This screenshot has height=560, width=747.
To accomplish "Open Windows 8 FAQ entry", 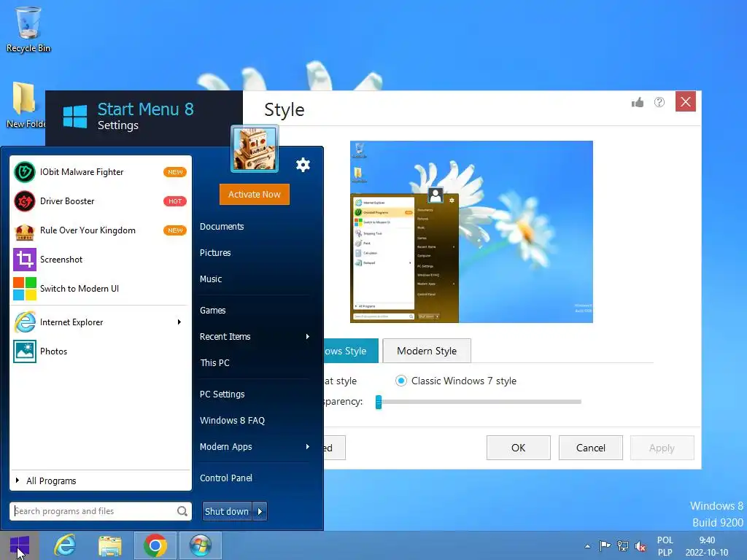I will 232,421.
